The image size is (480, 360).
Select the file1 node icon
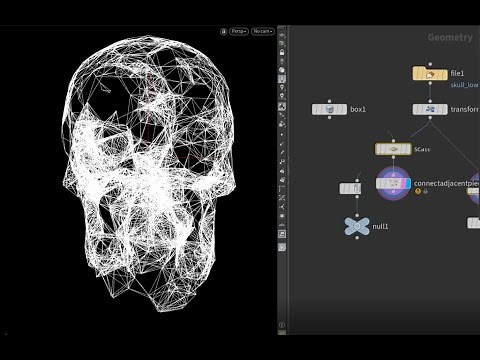430,74
